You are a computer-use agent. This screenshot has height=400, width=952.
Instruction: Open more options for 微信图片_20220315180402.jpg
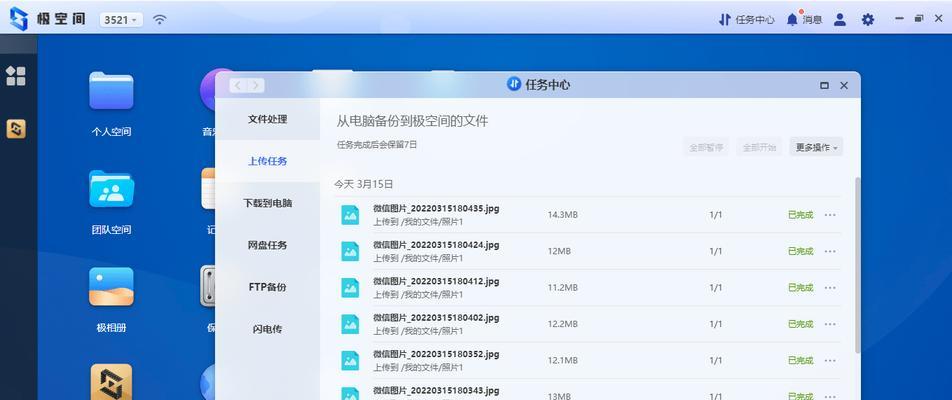[x=830, y=324]
